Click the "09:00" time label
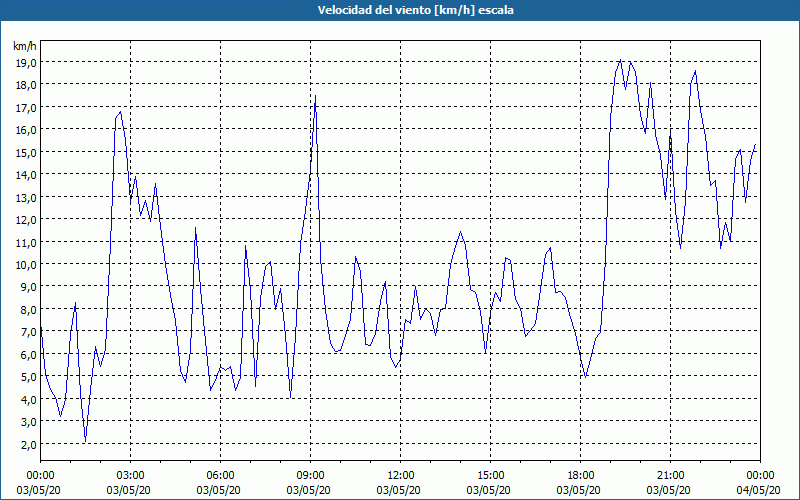 coord(309,476)
